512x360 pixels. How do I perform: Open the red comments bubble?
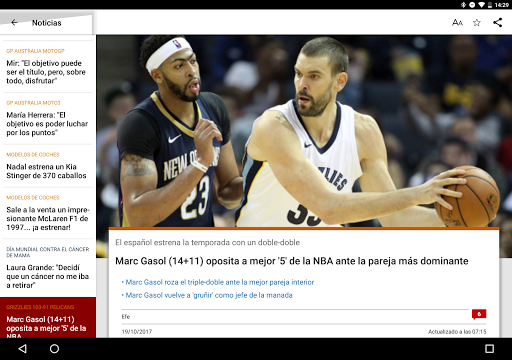(479, 314)
